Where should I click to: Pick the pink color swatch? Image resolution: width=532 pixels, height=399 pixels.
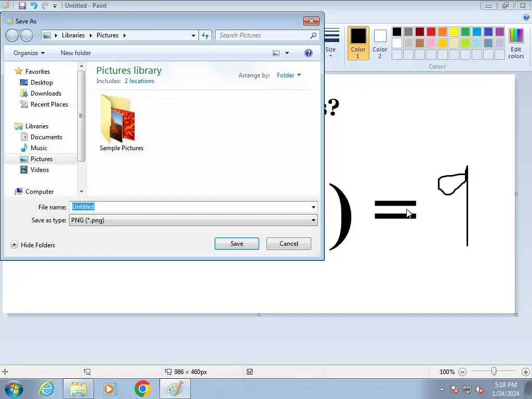click(x=431, y=43)
